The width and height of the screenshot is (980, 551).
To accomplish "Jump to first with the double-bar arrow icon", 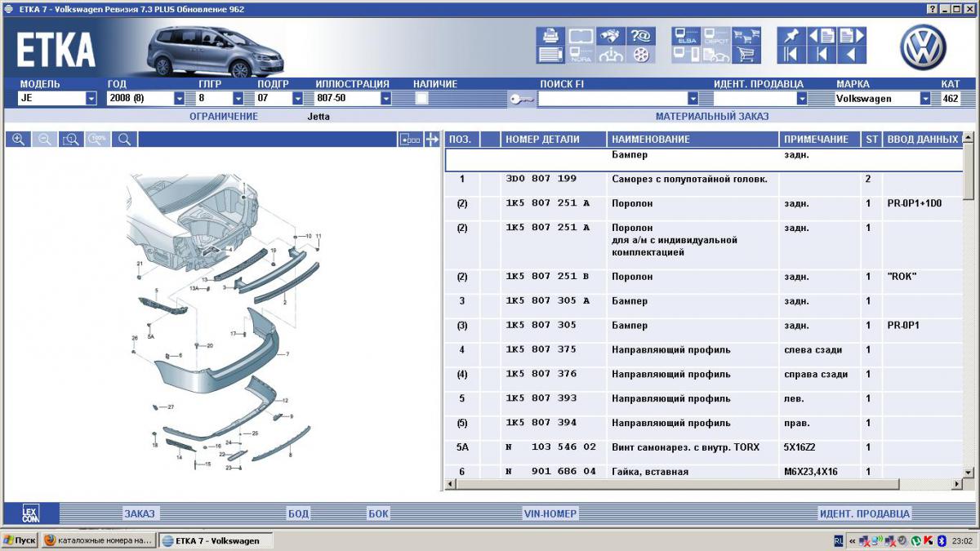I will (791, 55).
